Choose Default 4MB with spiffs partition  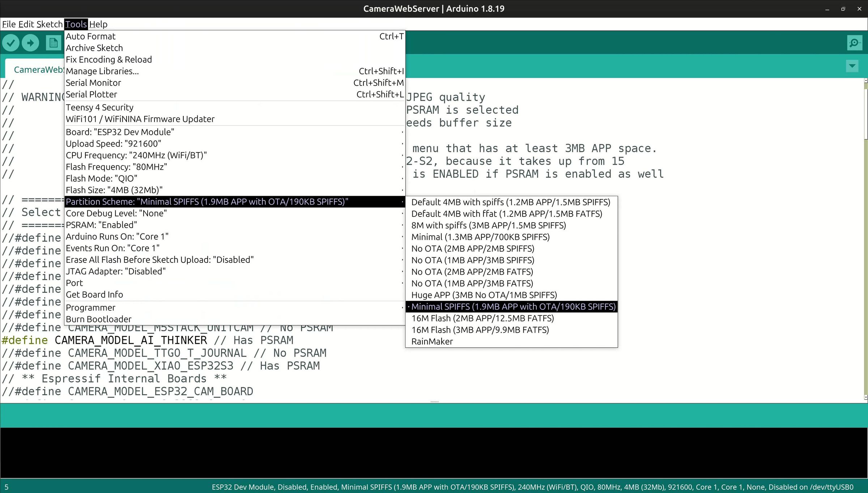click(510, 202)
